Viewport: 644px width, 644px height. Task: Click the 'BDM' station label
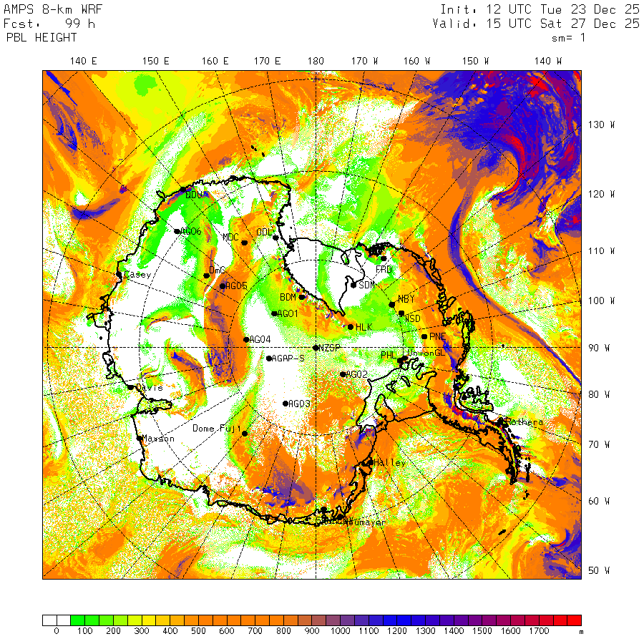[288, 297]
